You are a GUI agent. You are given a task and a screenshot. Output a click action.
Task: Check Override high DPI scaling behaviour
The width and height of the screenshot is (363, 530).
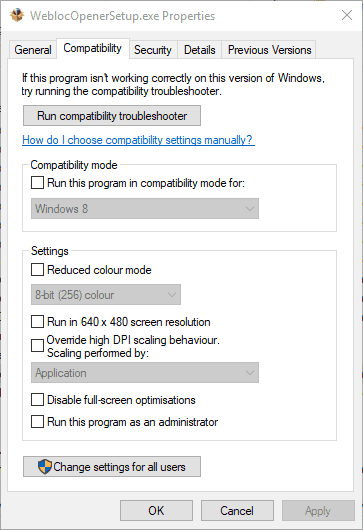click(37, 346)
